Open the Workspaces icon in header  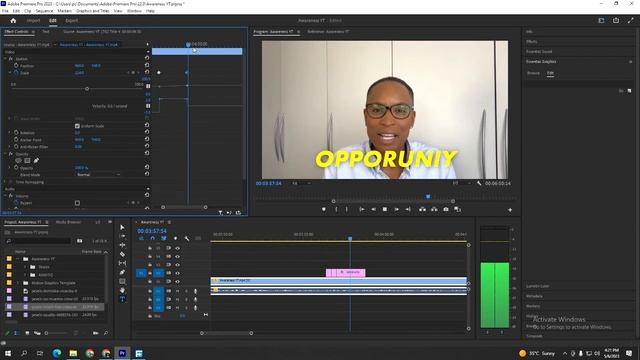(x=601, y=20)
